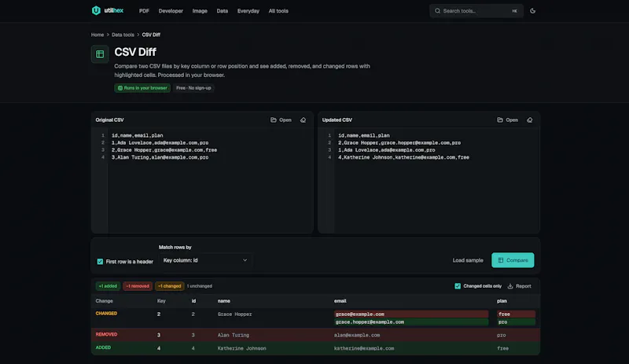The image size is (629, 364).
Task: Toggle First row is a header checkbox
Action: tap(100, 262)
